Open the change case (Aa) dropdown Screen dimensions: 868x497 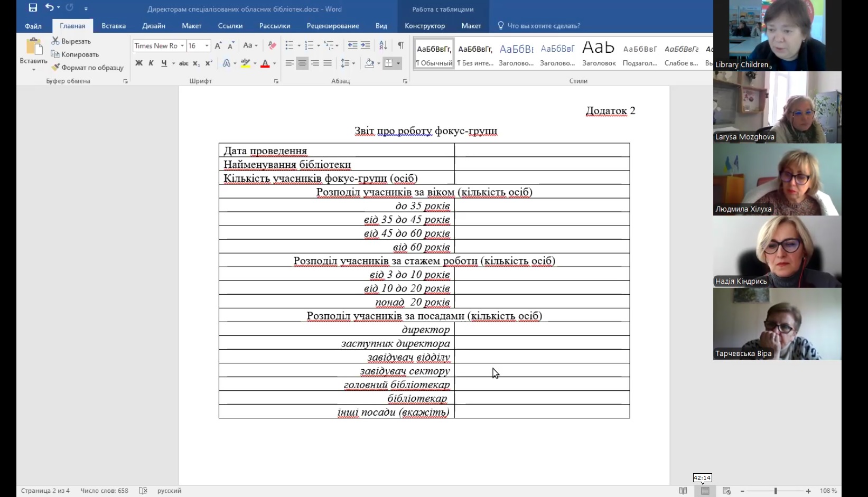click(x=250, y=45)
